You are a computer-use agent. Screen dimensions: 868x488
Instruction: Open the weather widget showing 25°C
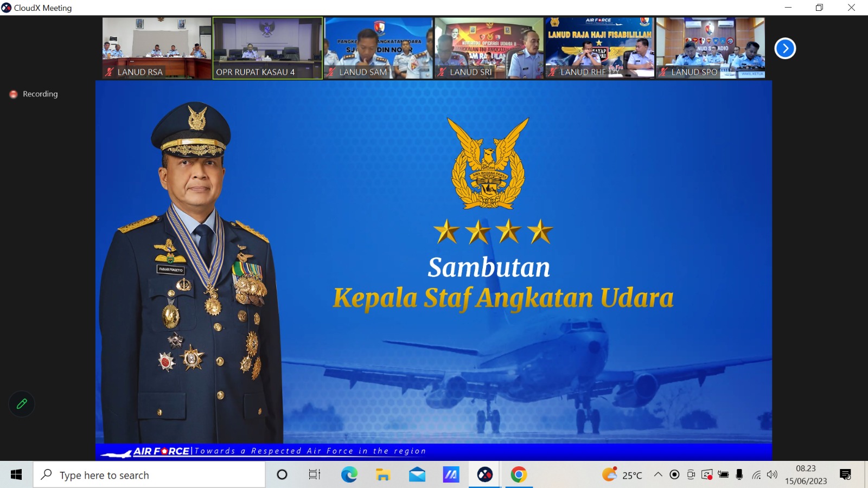[x=622, y=475]
